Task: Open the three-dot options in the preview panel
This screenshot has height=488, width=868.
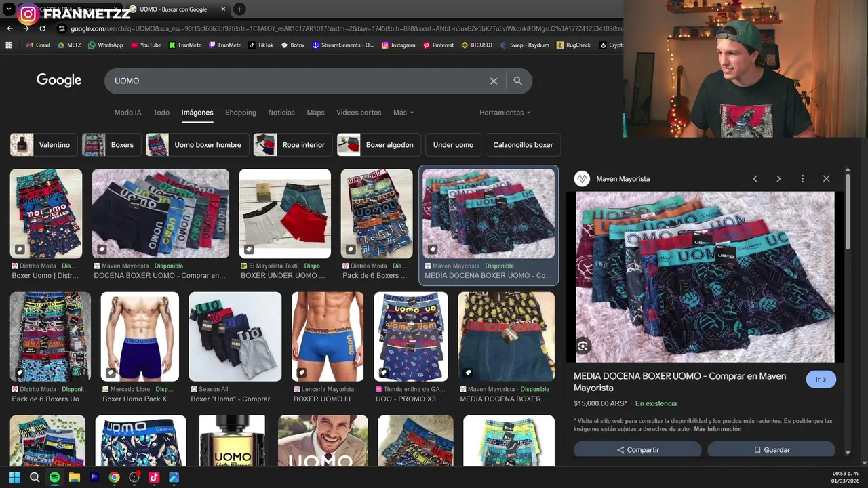Action: (802, 179)
